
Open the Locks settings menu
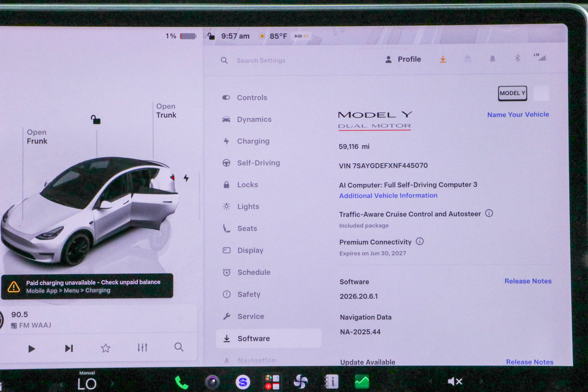[240, 185]
